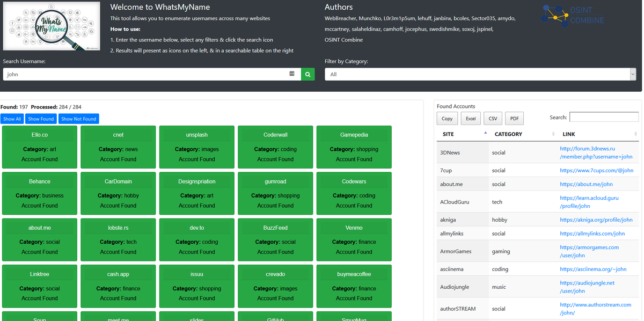Click the Behance result card

point(40,193)
